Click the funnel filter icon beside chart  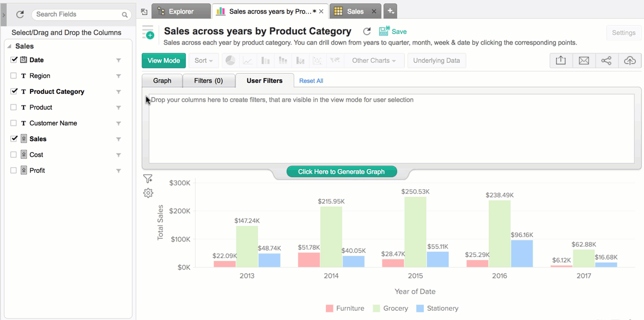[x=148, y=179]
